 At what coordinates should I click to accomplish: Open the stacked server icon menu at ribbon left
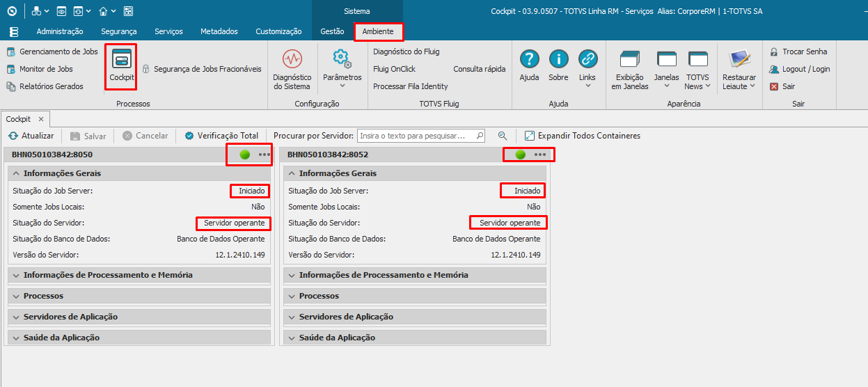tap(15, 32)
